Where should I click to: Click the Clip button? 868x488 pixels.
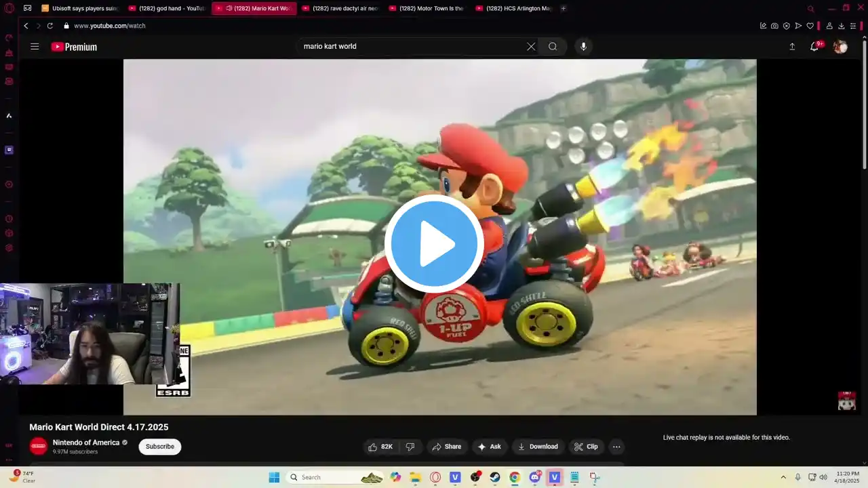click(586, 447)
